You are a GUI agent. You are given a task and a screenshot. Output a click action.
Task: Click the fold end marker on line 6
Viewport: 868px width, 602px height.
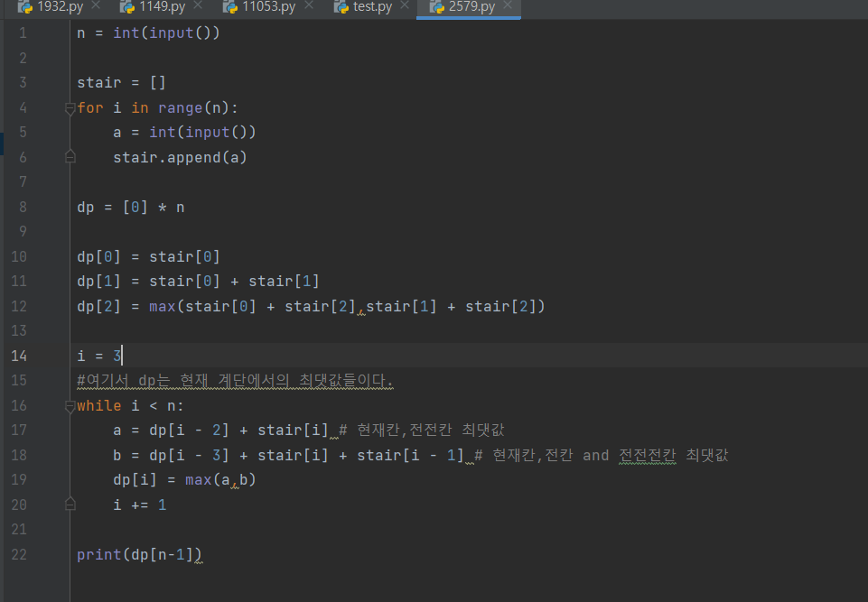[70, 156]
